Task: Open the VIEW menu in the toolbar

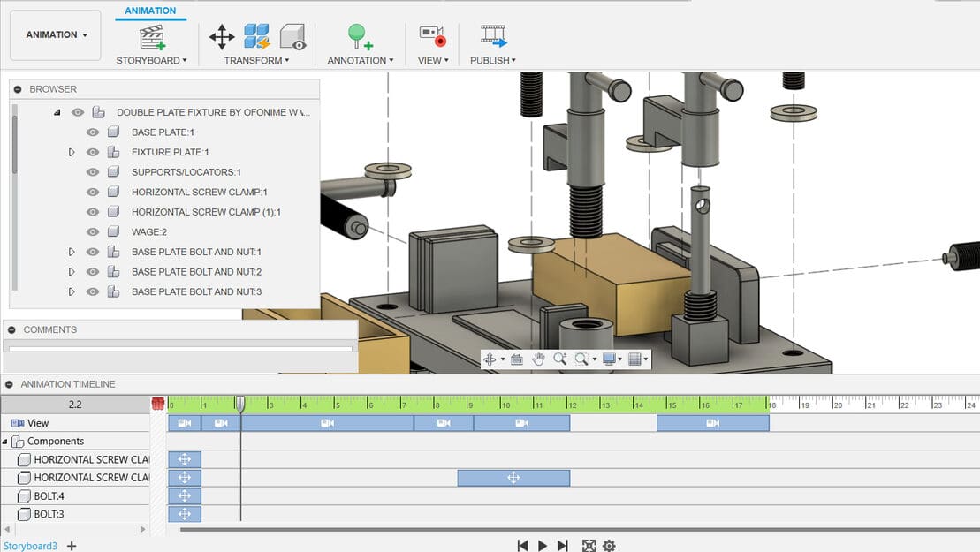Action: click(432, 37)
